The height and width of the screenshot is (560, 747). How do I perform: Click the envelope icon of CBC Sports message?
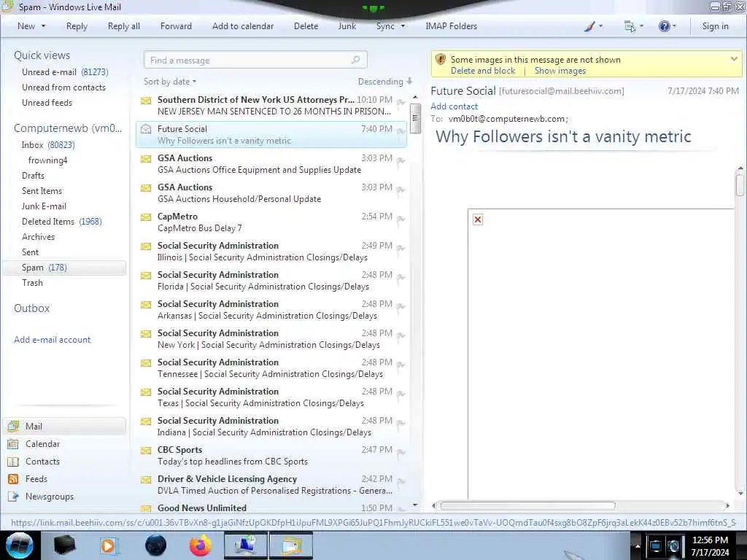coord(146,451)
